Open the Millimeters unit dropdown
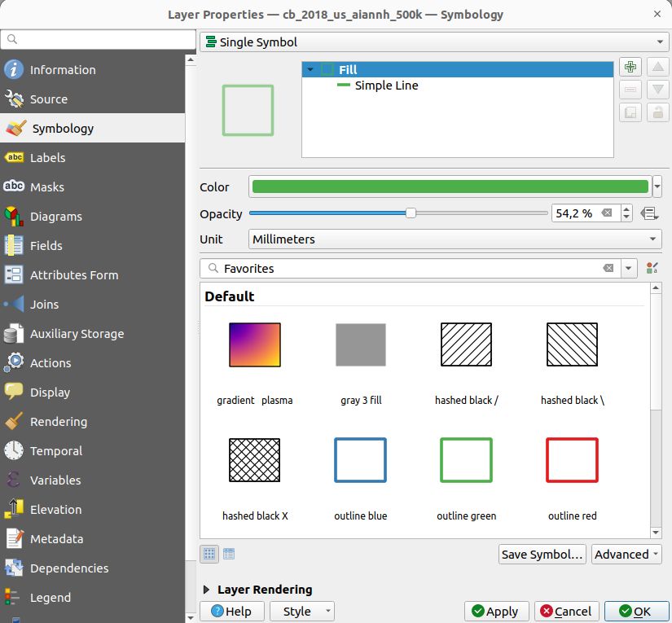 [455, 239]
